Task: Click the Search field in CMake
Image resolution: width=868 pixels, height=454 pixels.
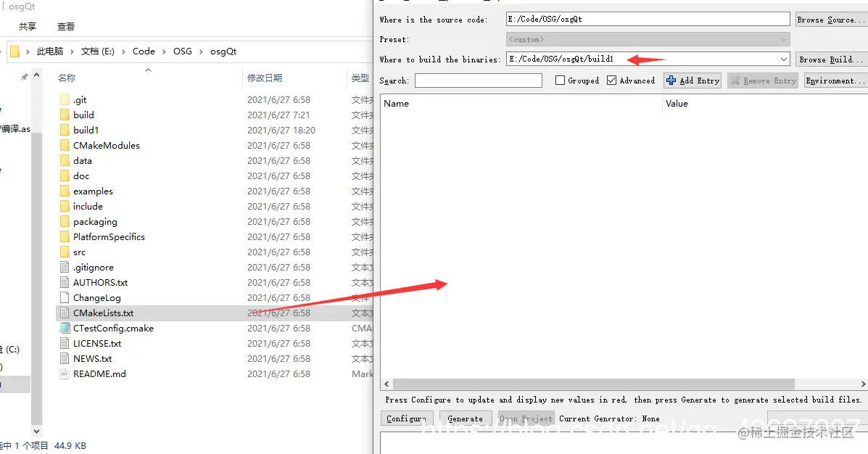Action: (x=479, y=81)
